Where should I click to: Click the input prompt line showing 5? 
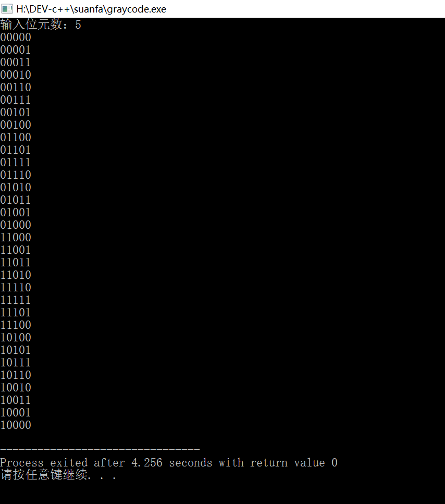(41, 24)
